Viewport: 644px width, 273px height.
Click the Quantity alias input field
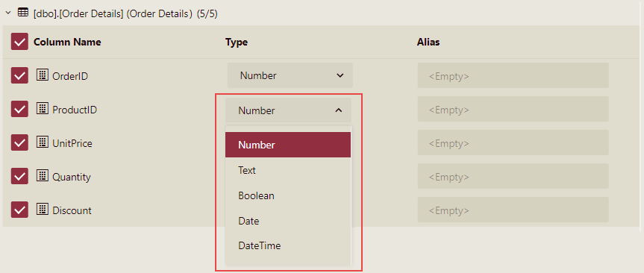513,177
